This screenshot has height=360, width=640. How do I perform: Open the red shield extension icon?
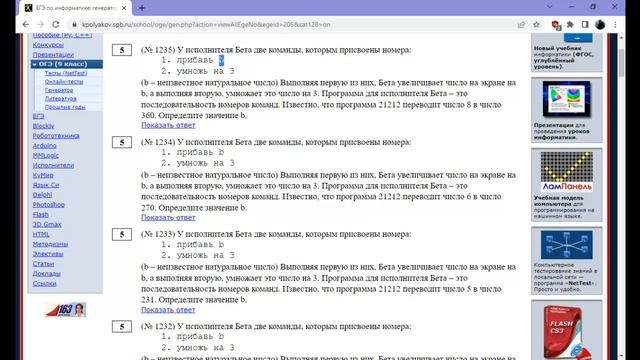tap(556, 25)
